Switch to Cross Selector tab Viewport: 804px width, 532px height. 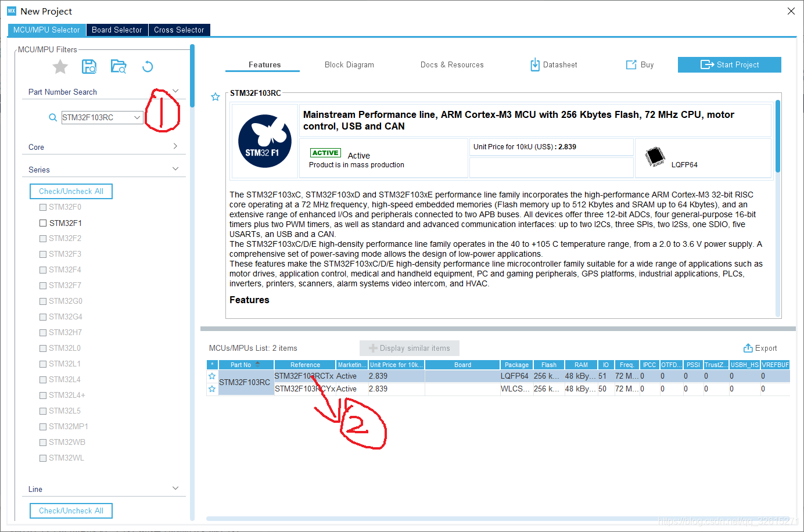[179, 30]
